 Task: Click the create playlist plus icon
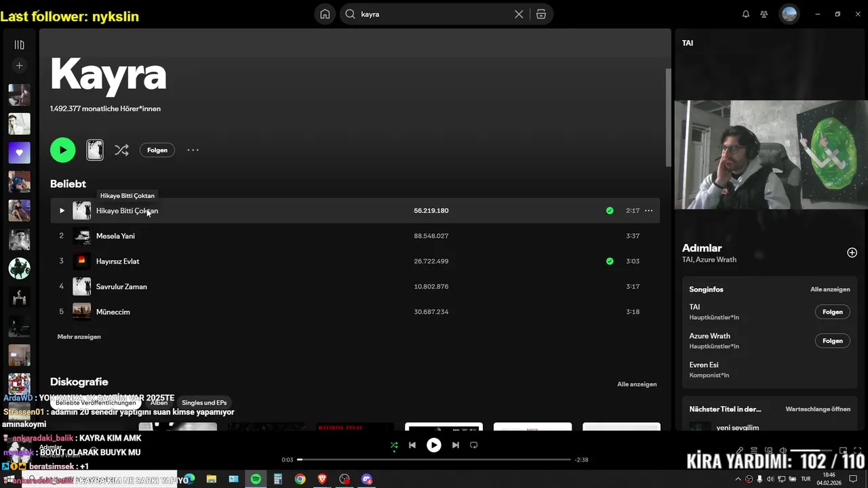click(x=19, y=66)
